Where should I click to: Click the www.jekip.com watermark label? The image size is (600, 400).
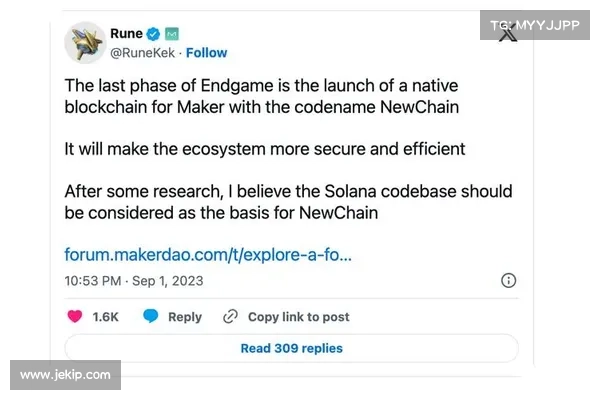(65, 375)
